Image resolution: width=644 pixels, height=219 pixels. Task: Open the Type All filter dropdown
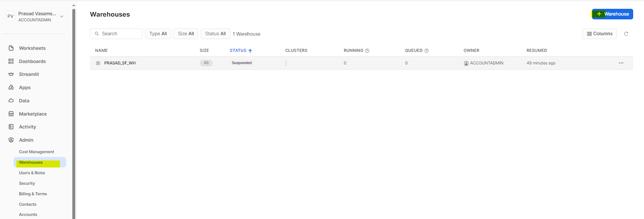(x=158, y=34)
